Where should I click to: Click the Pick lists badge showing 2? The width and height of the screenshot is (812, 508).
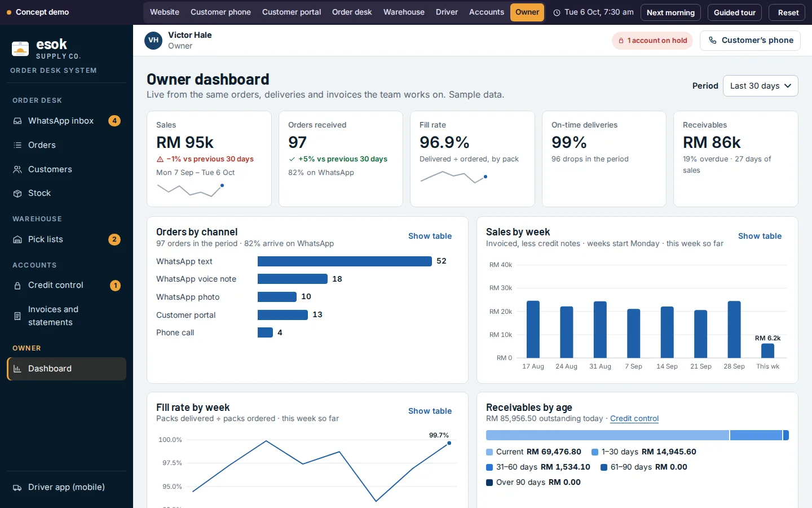[114, 239]
